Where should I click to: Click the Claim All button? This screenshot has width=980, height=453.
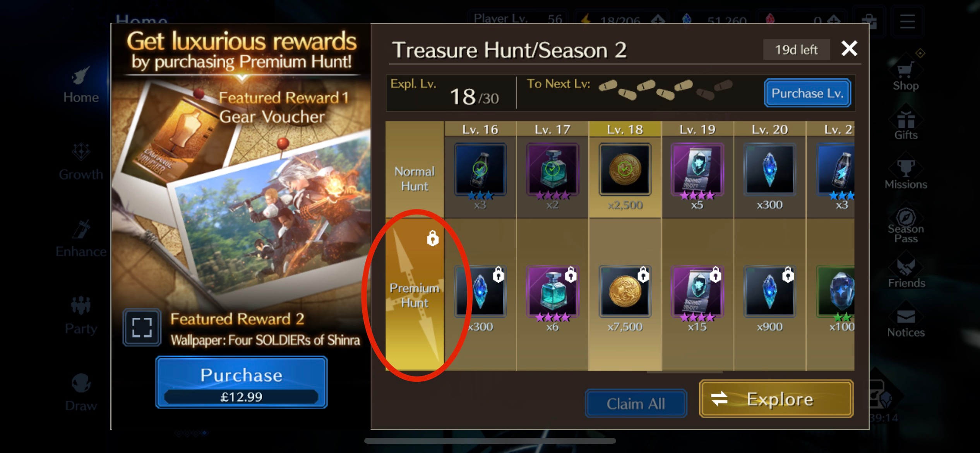coord(636,403)
